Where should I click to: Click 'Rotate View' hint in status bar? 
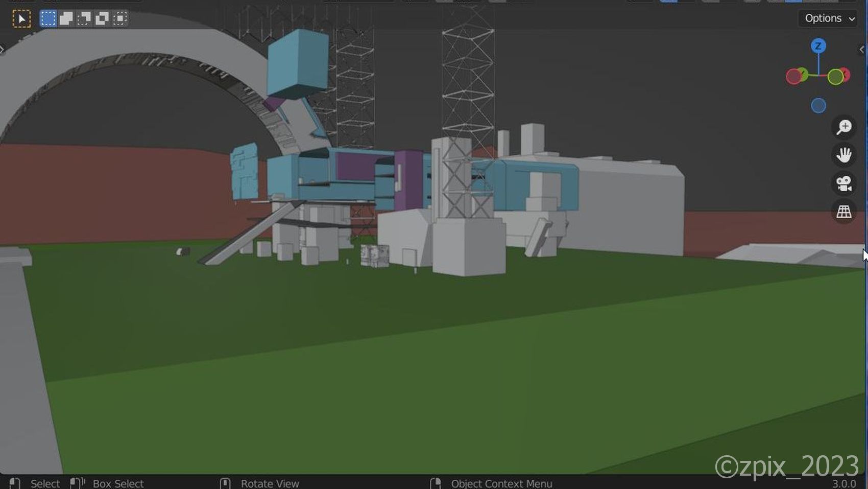270,483
